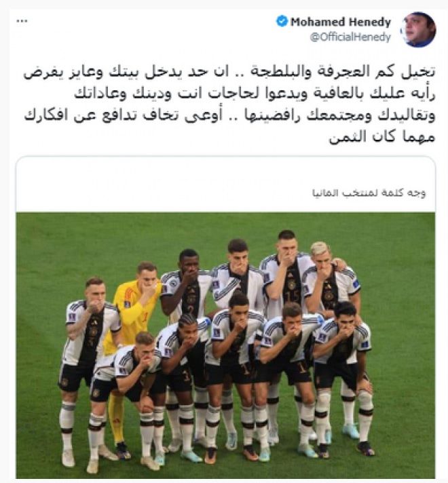
Task: Open Mohamed Henedy's profile avatar
Action: pos(418,30)
